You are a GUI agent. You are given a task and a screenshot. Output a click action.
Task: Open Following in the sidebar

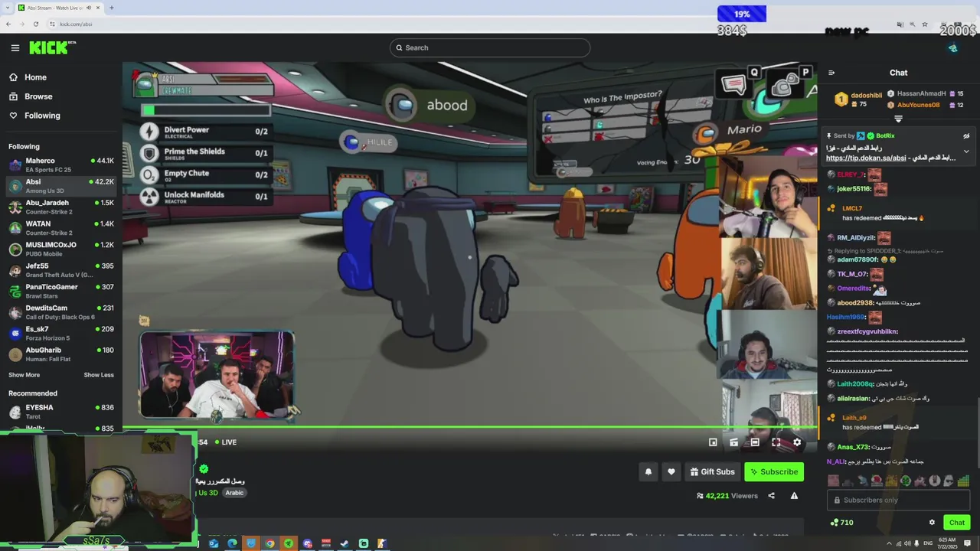tap(34, 116)
